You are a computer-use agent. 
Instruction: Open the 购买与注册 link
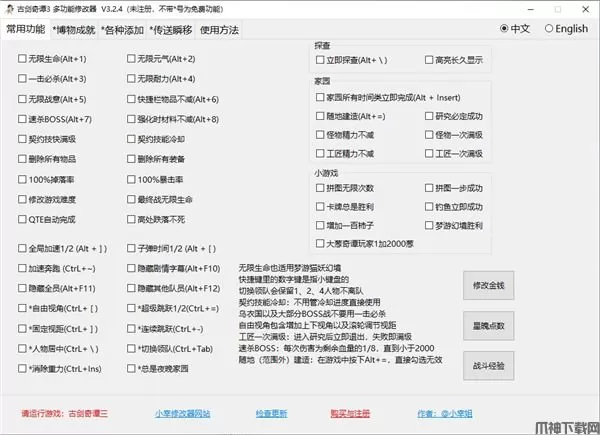(350, 414)
